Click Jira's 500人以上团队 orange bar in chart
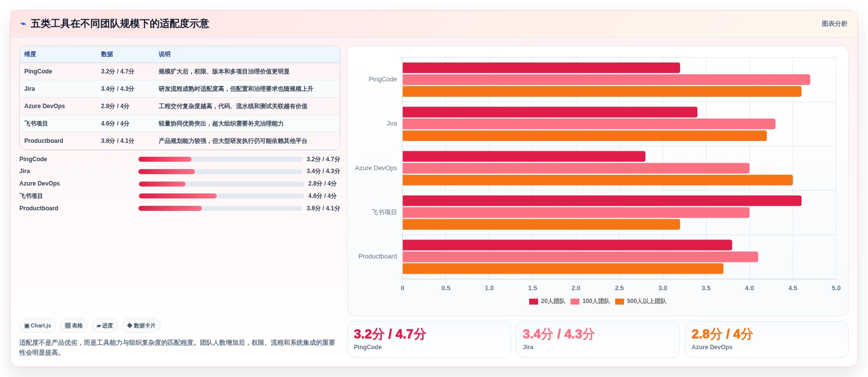 (x=585, y=136)
